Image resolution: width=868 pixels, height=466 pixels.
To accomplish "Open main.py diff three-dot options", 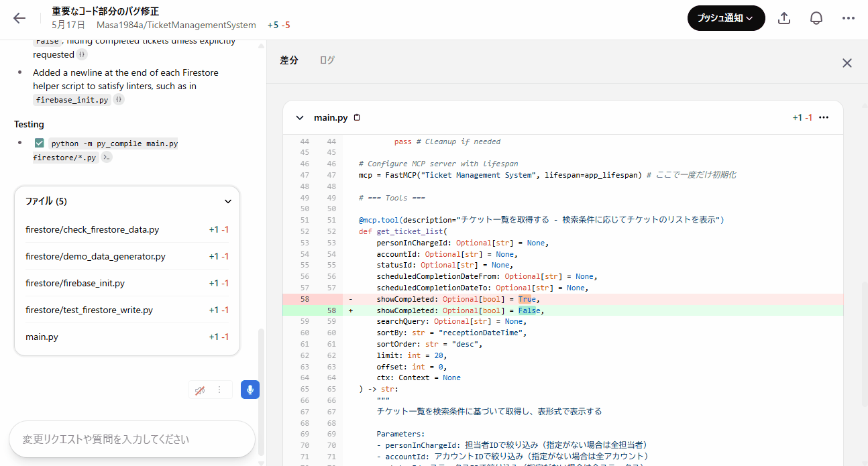I will (824, 117).
